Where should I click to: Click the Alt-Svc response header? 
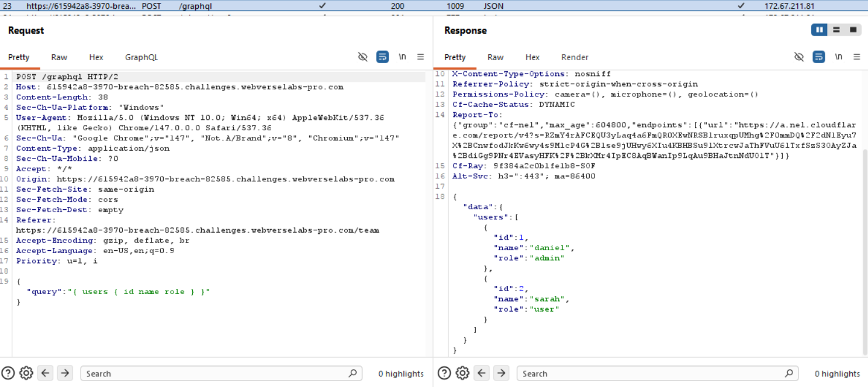point(524,176)
